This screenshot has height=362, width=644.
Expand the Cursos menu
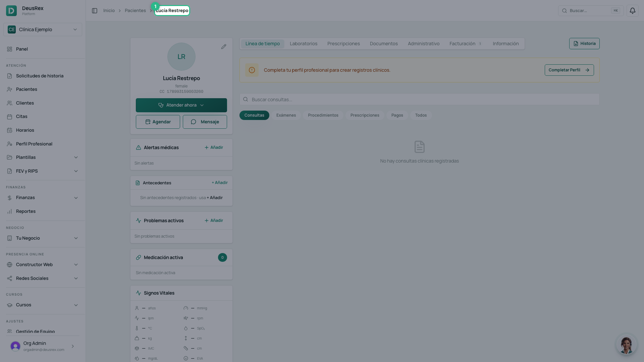43,305
